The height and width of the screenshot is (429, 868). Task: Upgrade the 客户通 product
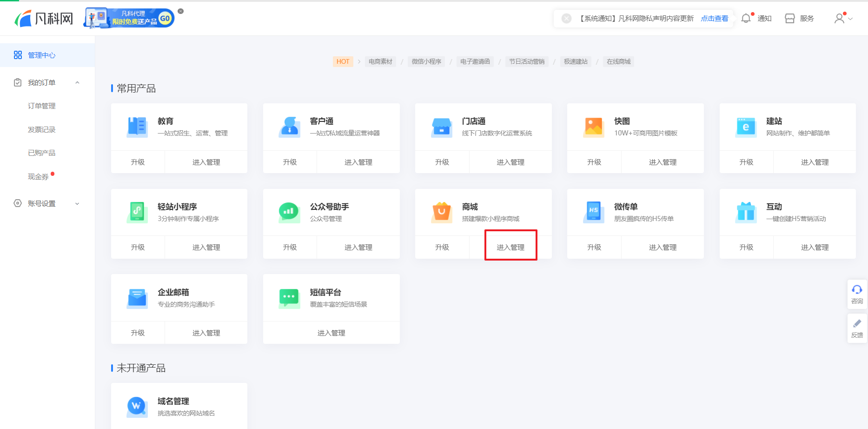(290, 162)
